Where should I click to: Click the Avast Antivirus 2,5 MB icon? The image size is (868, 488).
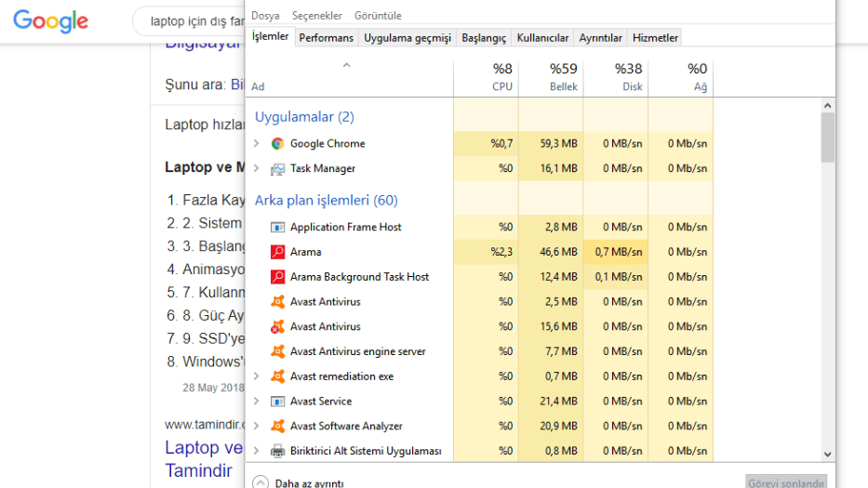(x=277, y=301)
